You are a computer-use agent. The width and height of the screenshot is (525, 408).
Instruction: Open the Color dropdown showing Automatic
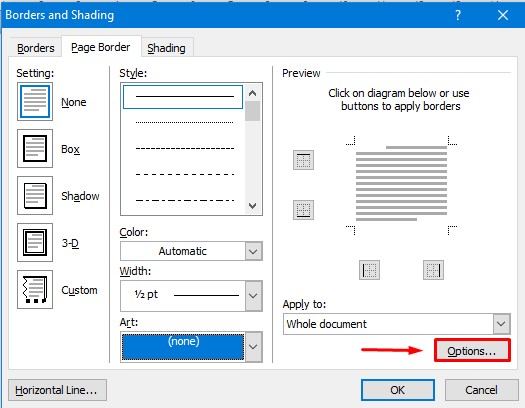pos(191,251)
